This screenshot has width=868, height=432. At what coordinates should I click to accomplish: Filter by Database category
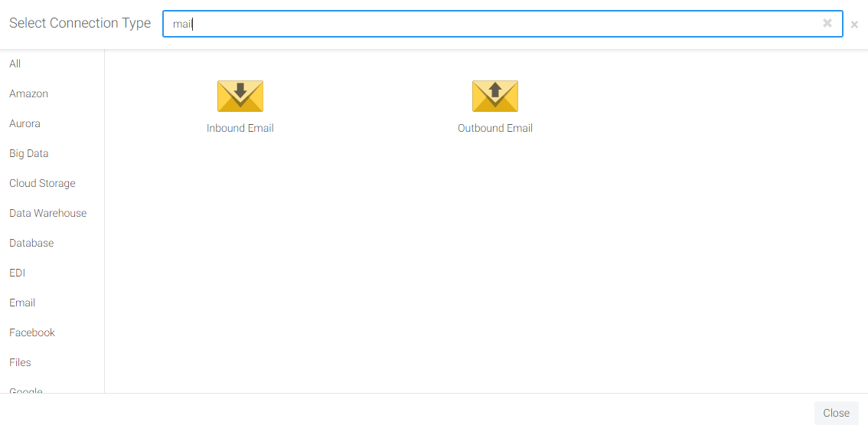[x=31, y=243]
